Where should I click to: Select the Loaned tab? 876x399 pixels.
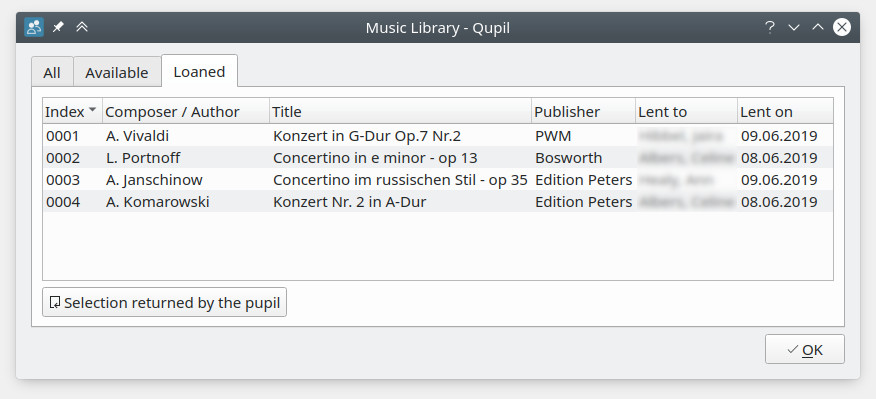tap(199, 72)
